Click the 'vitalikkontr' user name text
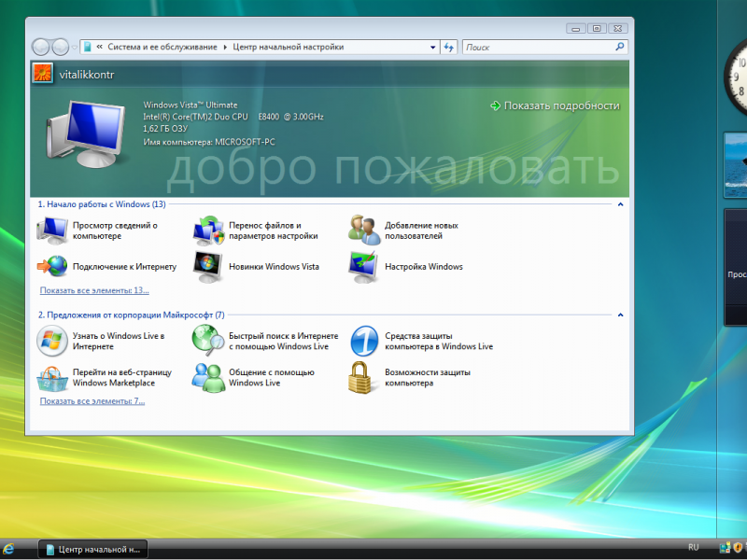Image resolution: width=747 pixels, height=560 pixels. (87, 75)
